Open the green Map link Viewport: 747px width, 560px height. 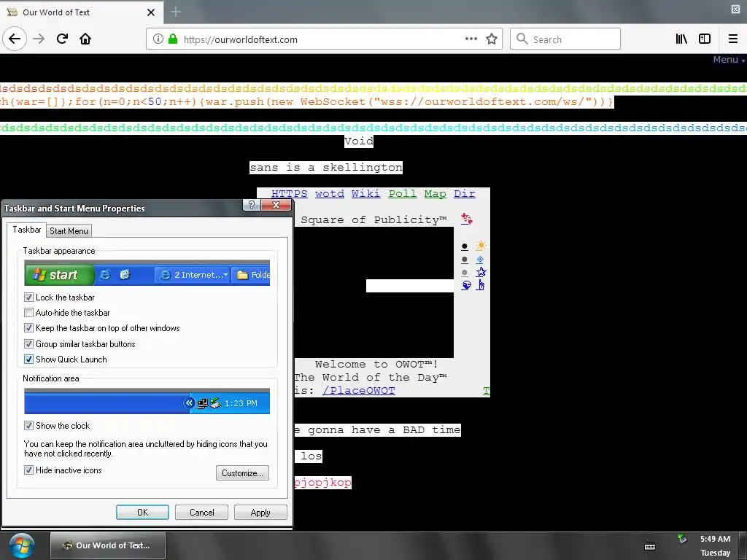coord(435,194)
